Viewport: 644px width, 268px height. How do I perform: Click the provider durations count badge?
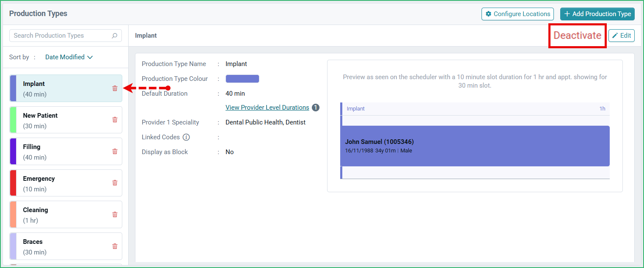316,108
